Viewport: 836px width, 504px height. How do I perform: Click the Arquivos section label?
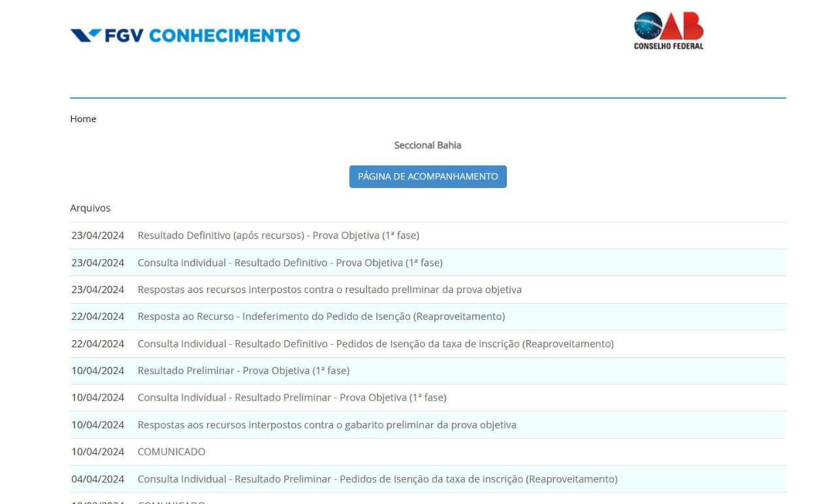[90, 208]
